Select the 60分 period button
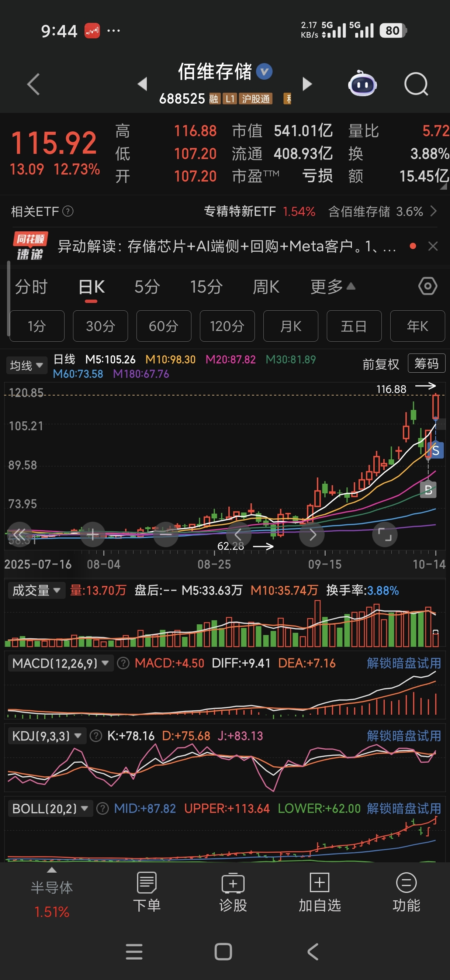The width and height of the screenshot is (450, 980). coord(164,326)
